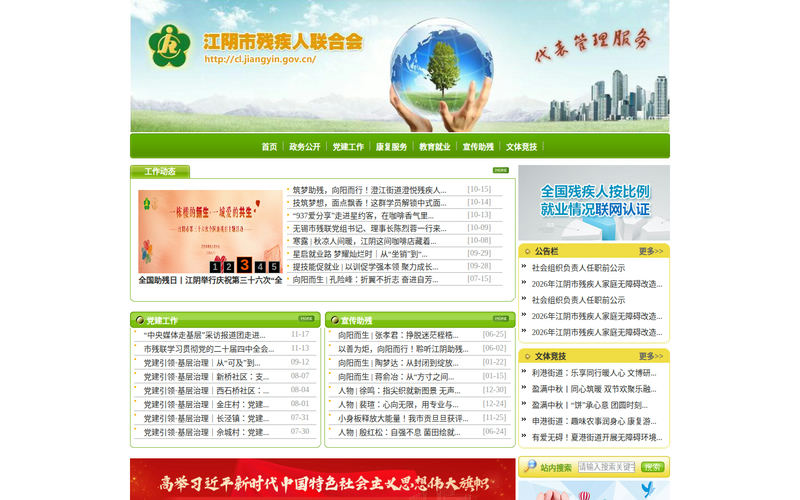Open article 党建引领·基层治理 | 金庄村
The image size is (800, 500).
[206, 404]
